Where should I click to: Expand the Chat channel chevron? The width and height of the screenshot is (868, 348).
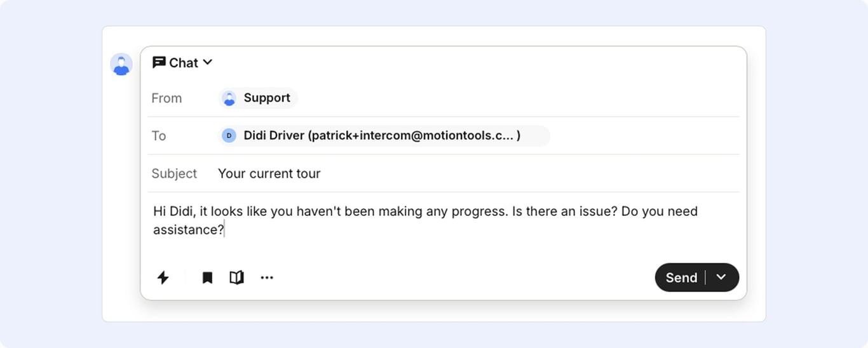208,62
